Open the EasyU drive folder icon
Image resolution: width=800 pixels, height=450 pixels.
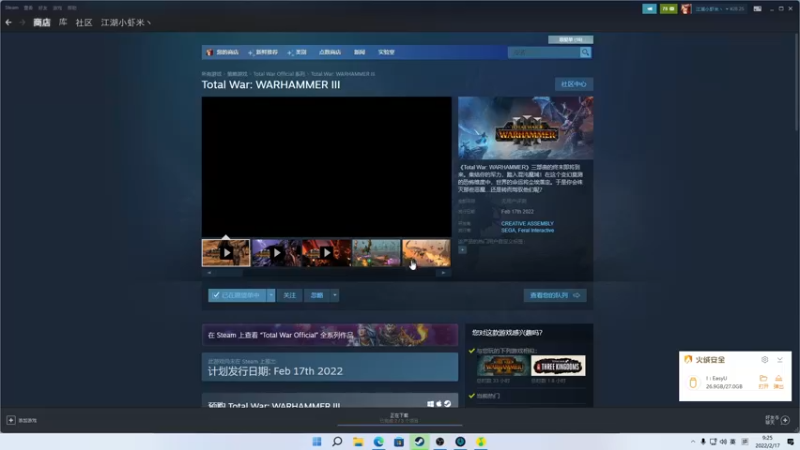pyautogui.click(x=763, y=379)
